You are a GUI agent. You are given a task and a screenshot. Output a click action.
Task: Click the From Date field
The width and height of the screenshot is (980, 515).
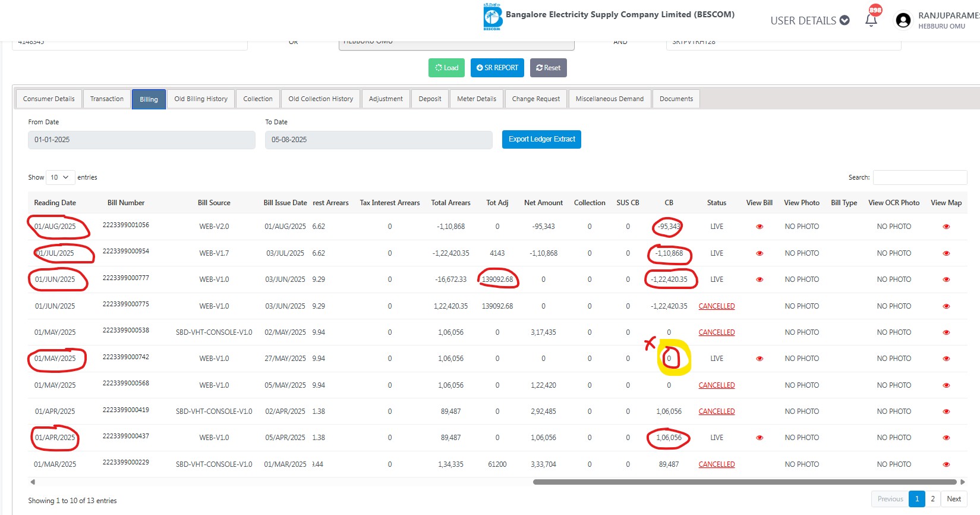point(141,140)
